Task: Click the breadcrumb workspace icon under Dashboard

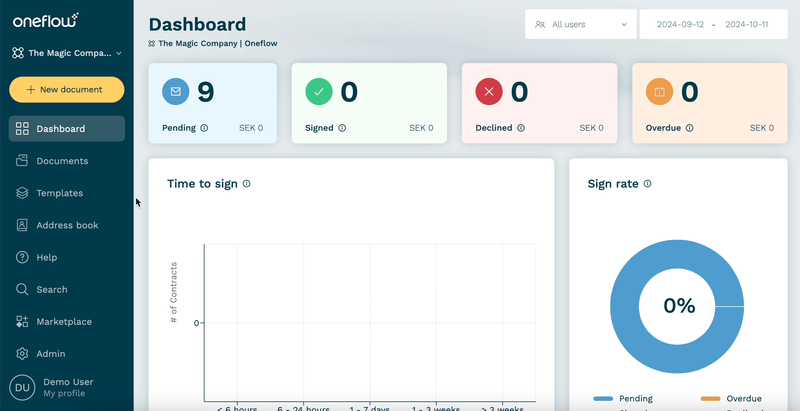Action: pos(152,43)
